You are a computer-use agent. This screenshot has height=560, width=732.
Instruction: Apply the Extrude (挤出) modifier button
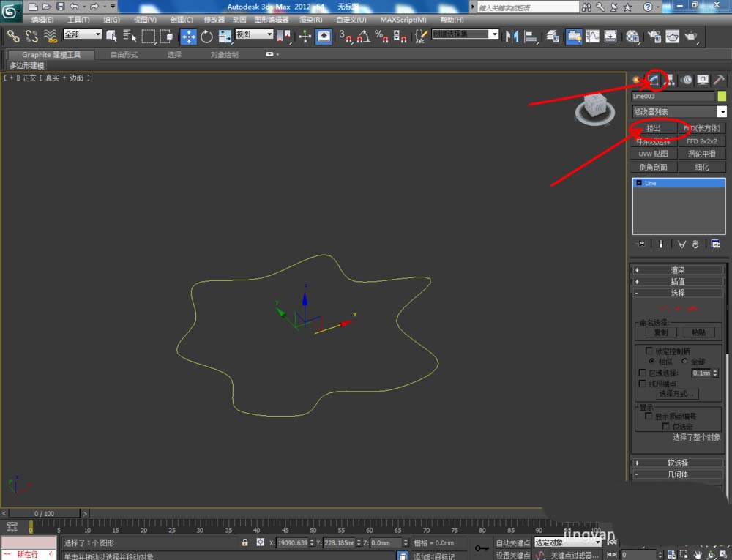pyautogui.click(x=654, y=128)
